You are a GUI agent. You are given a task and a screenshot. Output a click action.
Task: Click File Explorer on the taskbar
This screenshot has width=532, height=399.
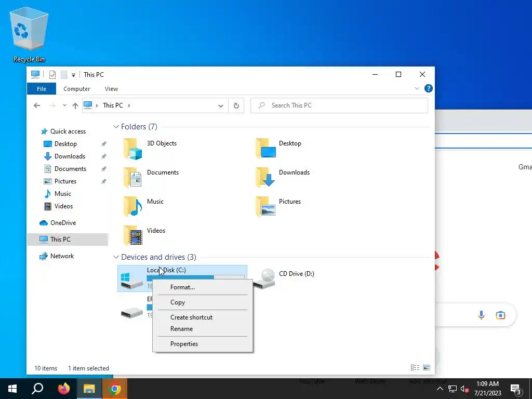(89, 389)
